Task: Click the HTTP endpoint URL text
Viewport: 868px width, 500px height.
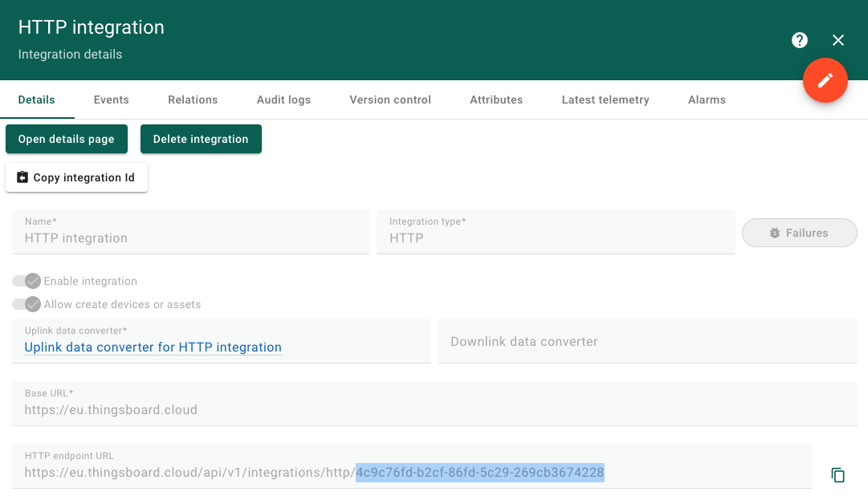Action: coord(314,473)
